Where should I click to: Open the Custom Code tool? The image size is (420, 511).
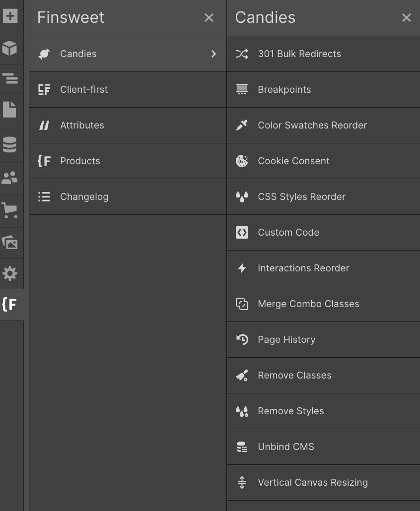[x=324, y=232]
